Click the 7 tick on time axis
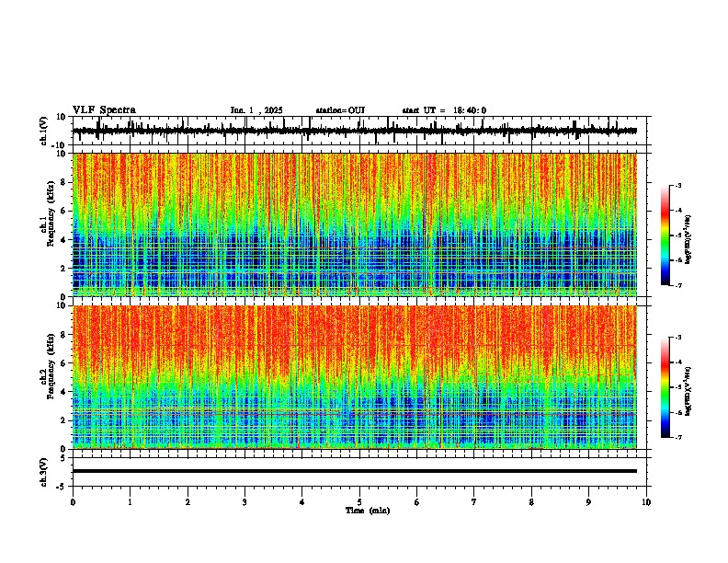 [x=474, y=502]
